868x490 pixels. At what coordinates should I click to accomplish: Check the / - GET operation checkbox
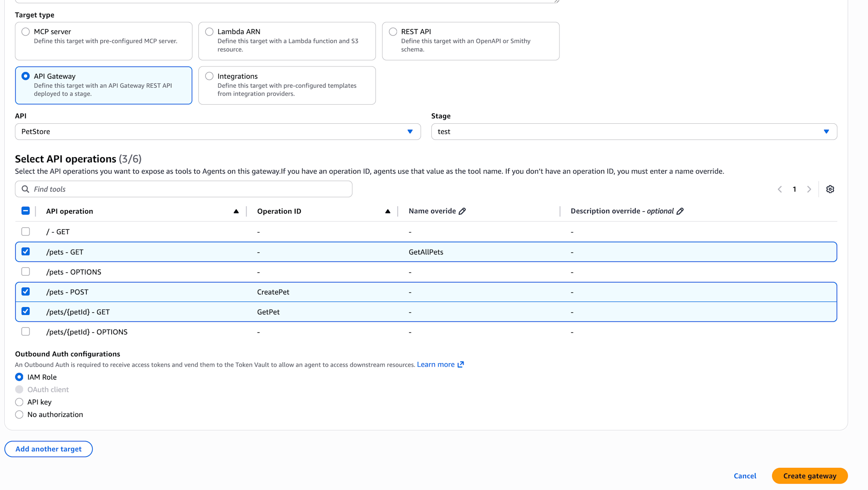point(26,232)
